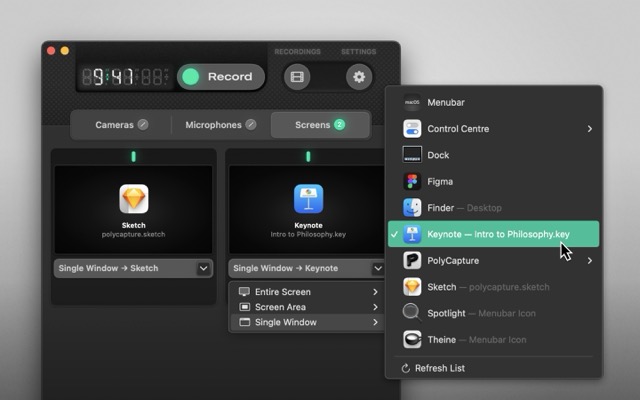Viewport: 640px width, 400px height.
Task: Click the pencil icon beside Microphones
Action: 251,124
